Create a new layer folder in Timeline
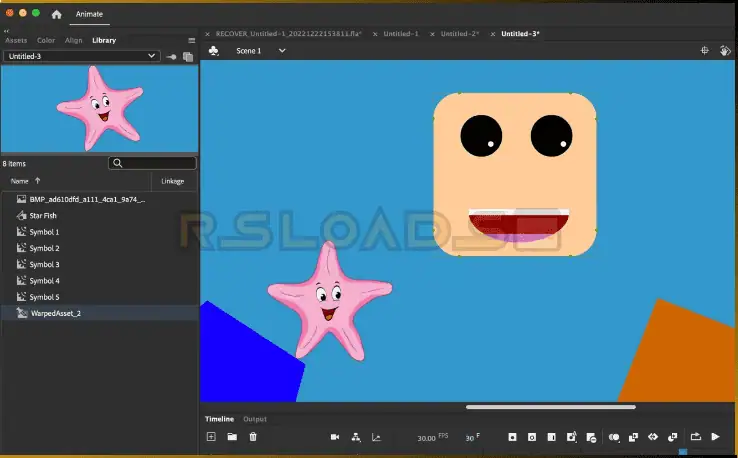Screen dimensions: 738x458 (232, 437)
